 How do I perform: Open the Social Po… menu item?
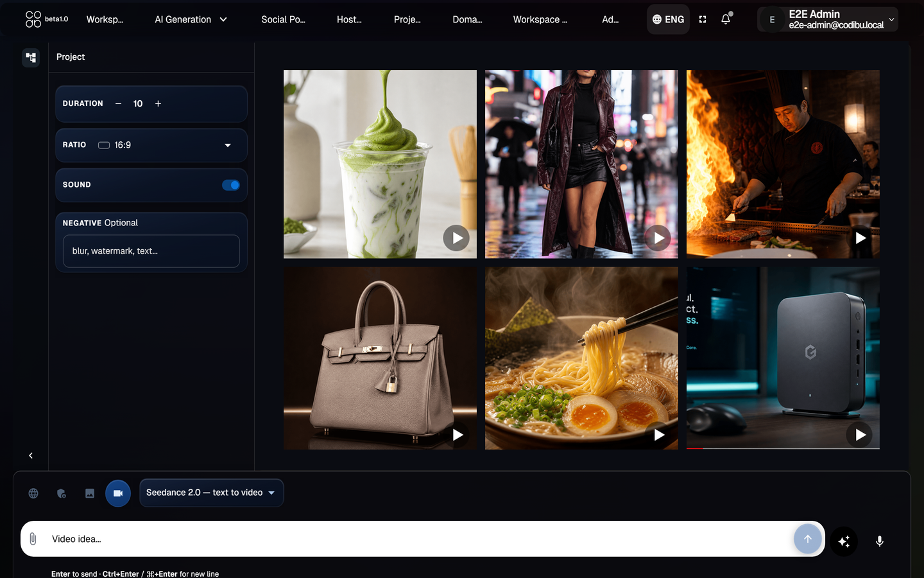coord(283,19)
